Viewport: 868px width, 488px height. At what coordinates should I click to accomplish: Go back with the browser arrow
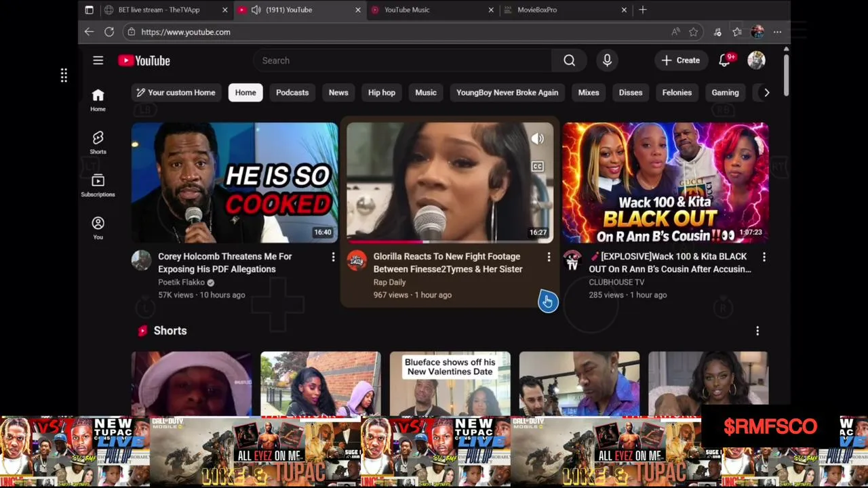pos(89,32)
